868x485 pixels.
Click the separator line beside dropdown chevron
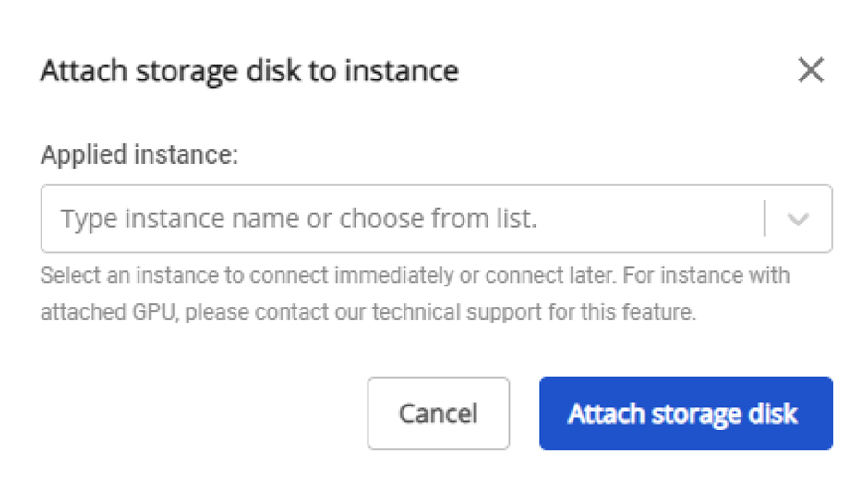pos(765,220)
